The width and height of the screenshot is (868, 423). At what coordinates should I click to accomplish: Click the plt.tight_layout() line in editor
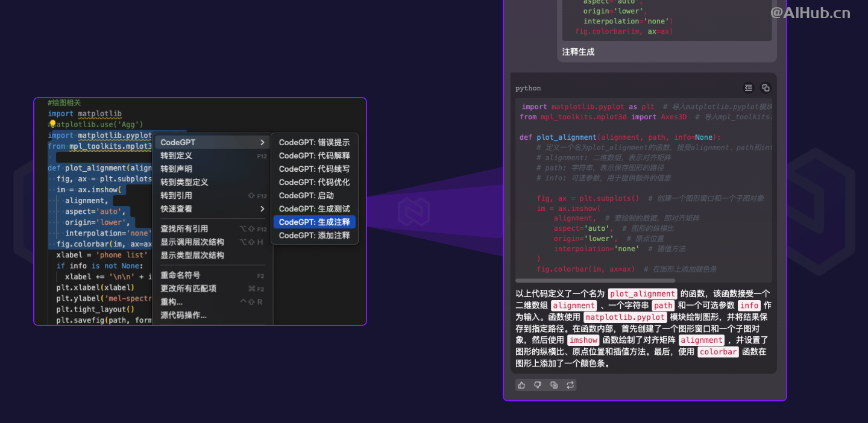[x=95, y=309]
